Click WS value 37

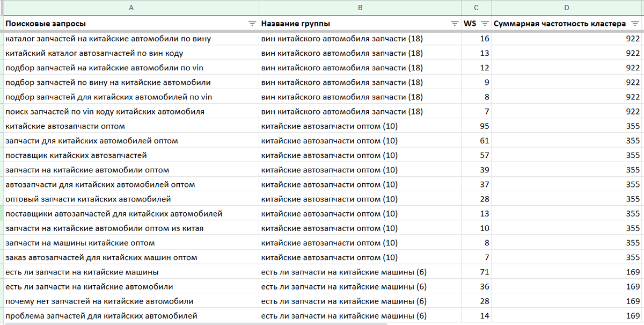(477, 184)
